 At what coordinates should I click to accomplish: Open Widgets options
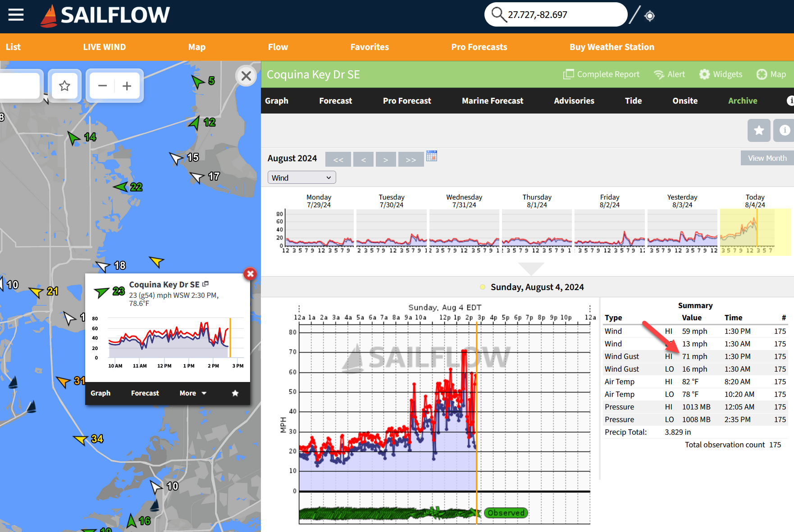coord(721,74)
